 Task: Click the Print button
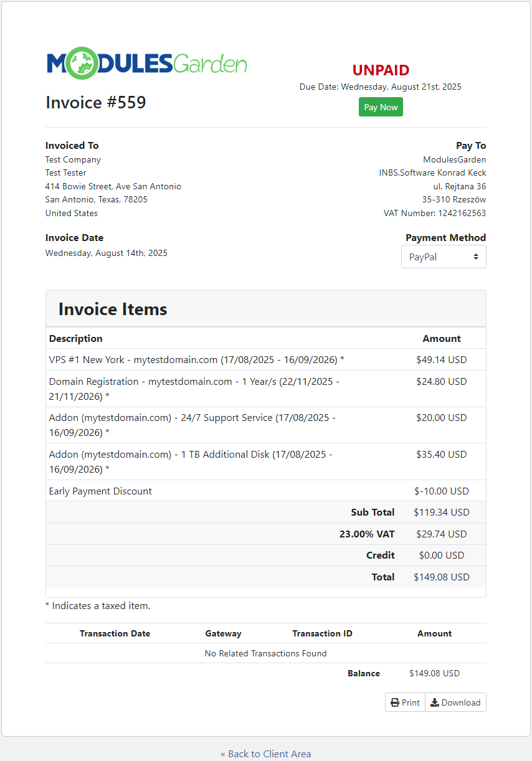point(405,702)
